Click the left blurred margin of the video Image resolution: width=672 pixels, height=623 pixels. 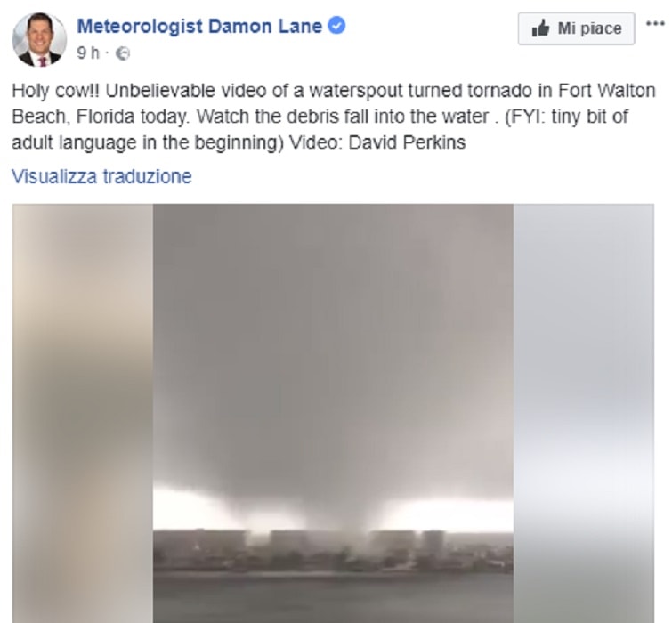click(x=82, y=413)
